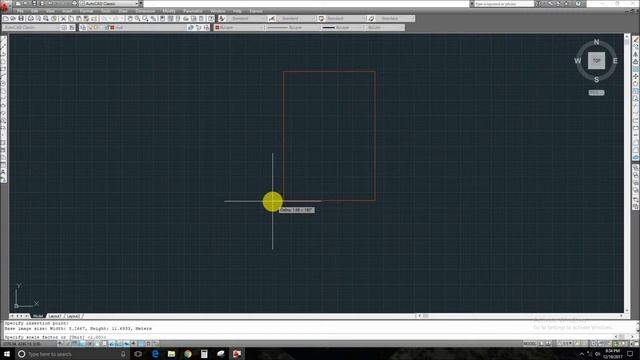This screenshot has width=640, height=360.
Task: Open the Modify menu
Action: [x=169, y=11]
